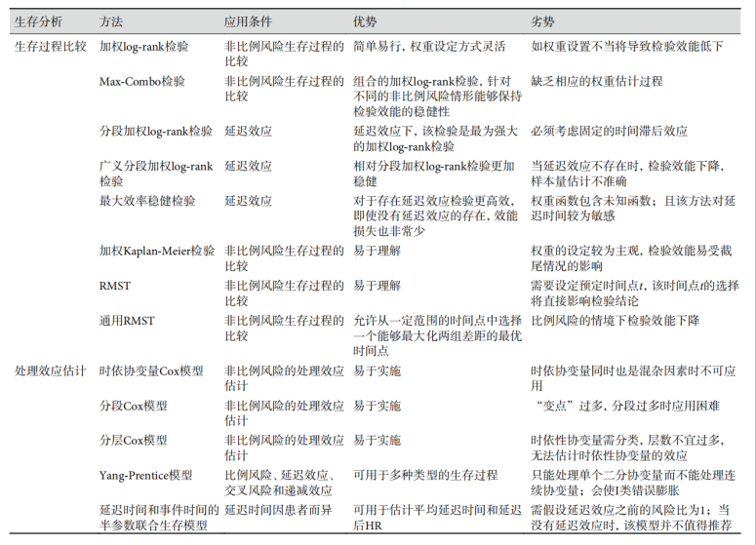Viewport: 756px width, 545px height.
Task: Click '易于实施' in 时依协变量Cox模型 row
Action: [x=377, y=371]
